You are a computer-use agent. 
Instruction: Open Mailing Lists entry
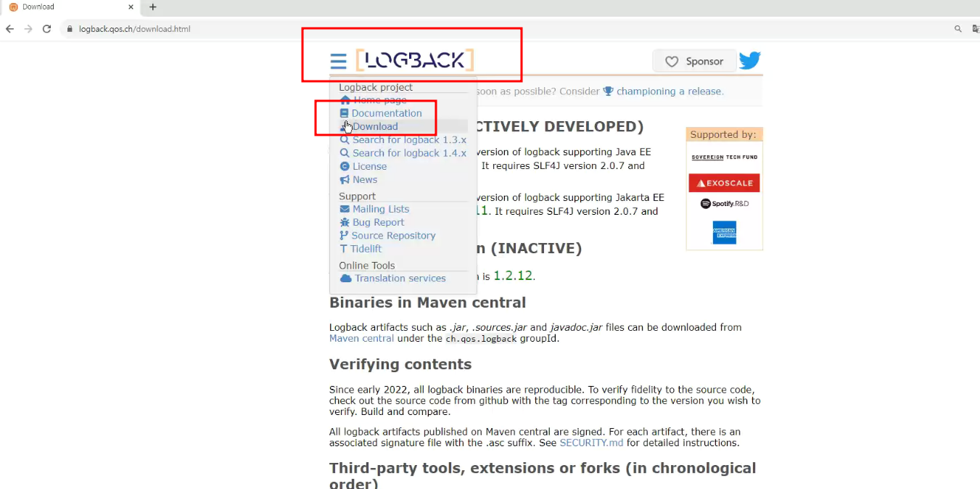pyautogui.click(x=381, y=209)
